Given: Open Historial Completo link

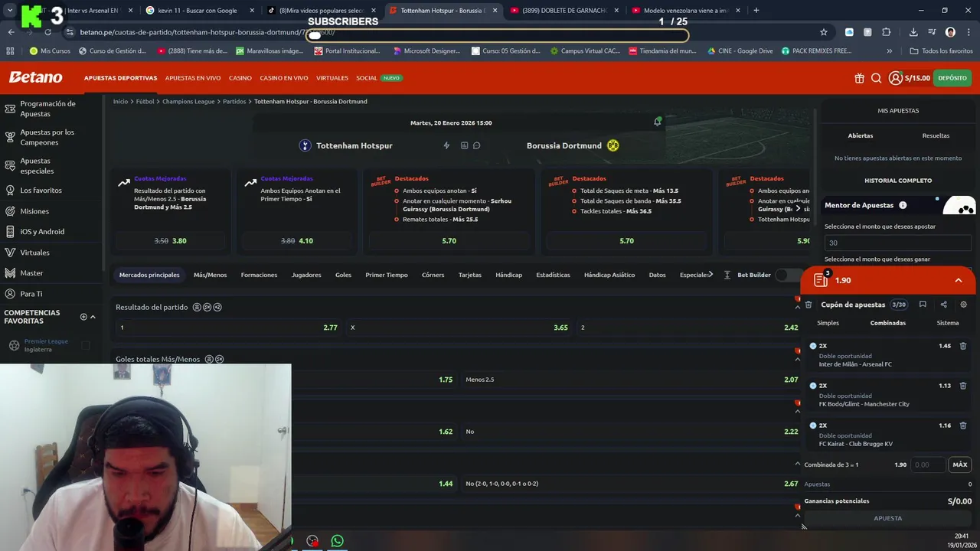Looking at the screenshot, I should pyautogui.click(x=898, y=181).
